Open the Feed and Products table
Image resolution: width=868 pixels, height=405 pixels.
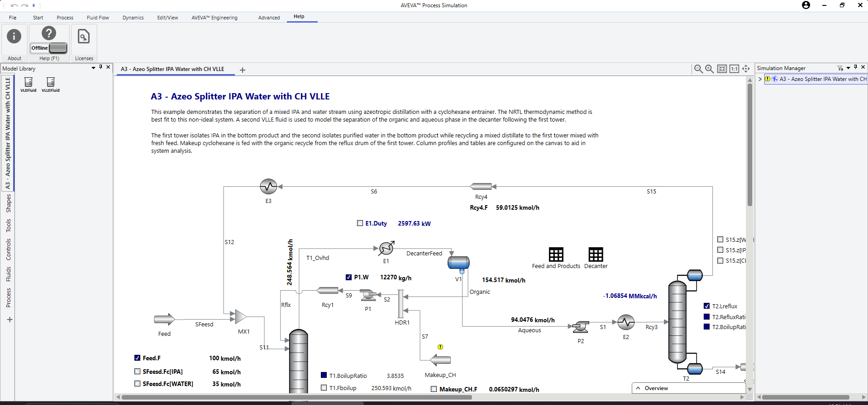[556, 254]
